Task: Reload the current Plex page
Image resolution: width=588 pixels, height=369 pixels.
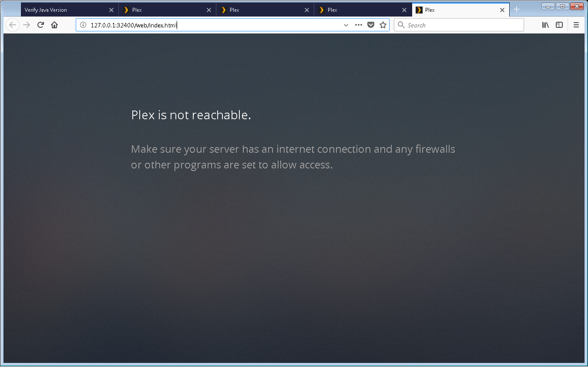Action: pos(40,25)
